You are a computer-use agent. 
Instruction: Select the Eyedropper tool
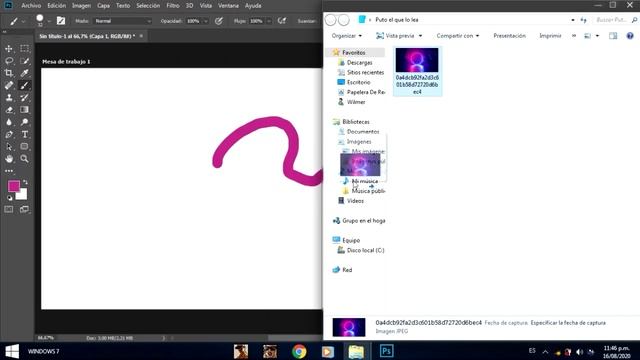(x=24, y=73)
